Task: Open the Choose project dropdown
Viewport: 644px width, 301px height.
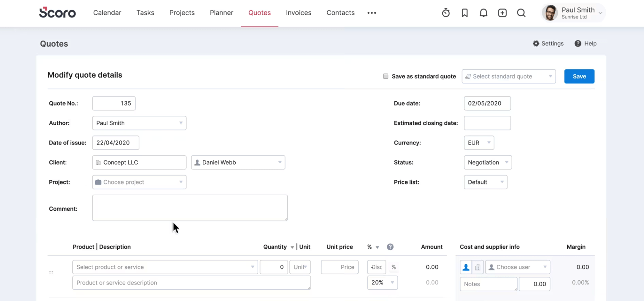Action: pos(139,182)
